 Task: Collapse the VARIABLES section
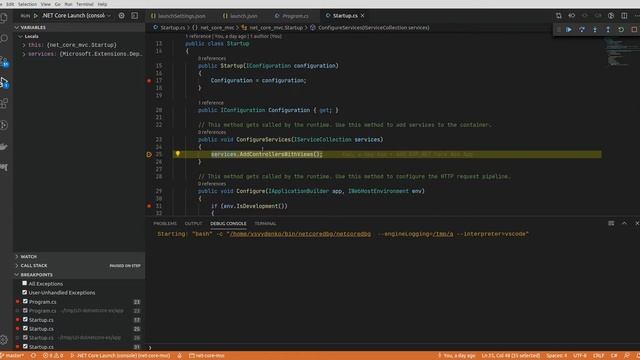(79, 27)
